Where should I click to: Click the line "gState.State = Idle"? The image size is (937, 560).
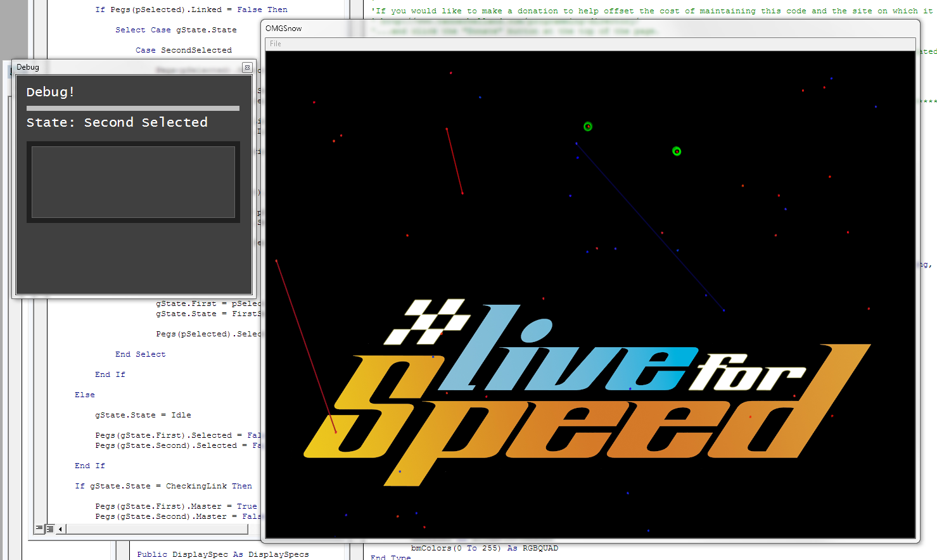point(143,415)
